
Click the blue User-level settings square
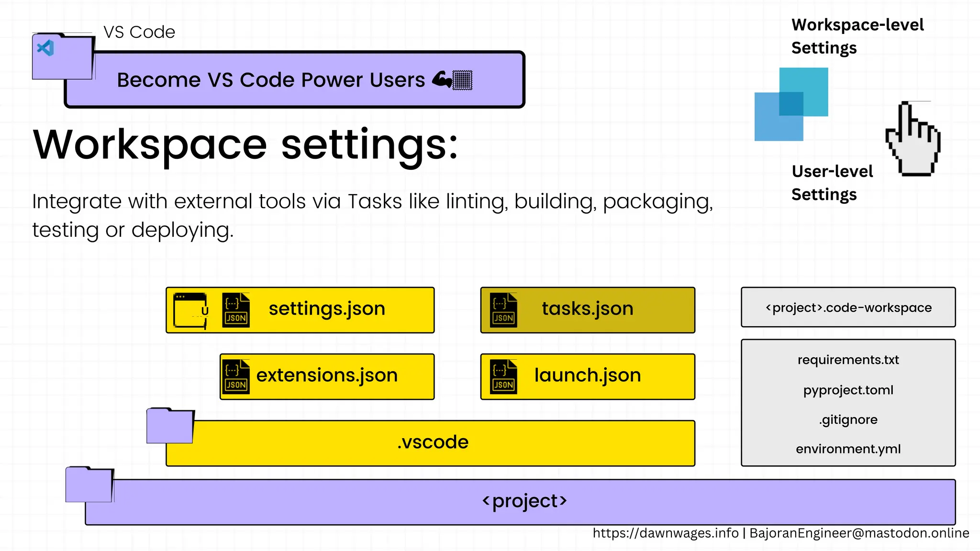[770, 124]
